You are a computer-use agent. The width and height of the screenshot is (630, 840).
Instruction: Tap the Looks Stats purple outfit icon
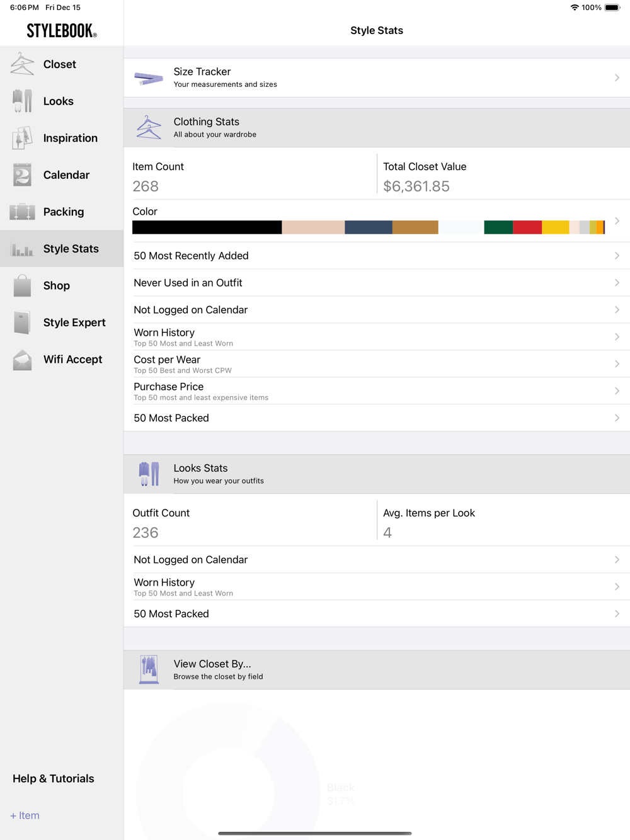(149, 474)
